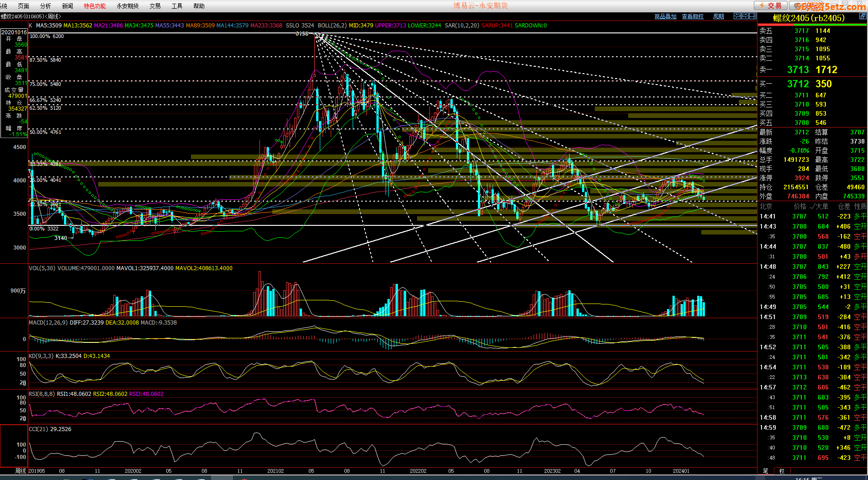Open the 特色功能 menu

pos(95,6)
